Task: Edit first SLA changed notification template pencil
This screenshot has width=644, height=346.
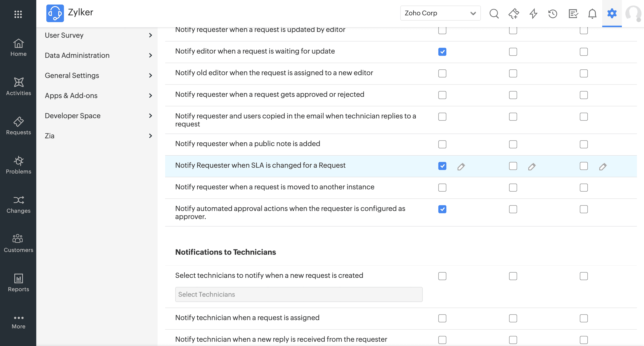Action: pyautogui.click(x=461, y=166)
